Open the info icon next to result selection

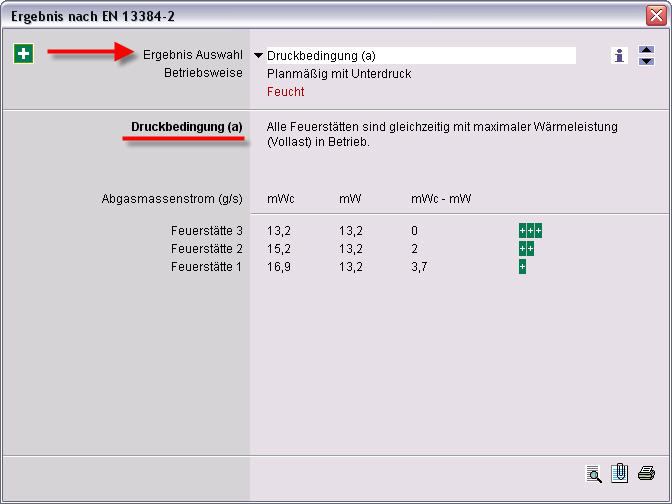(x=620, y=56)
